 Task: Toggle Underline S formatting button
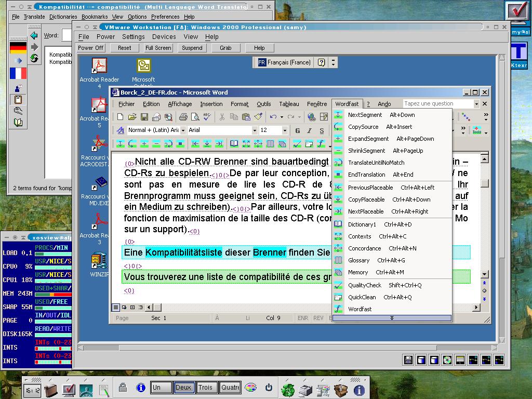pyautogui.click(x=322, y=130)
